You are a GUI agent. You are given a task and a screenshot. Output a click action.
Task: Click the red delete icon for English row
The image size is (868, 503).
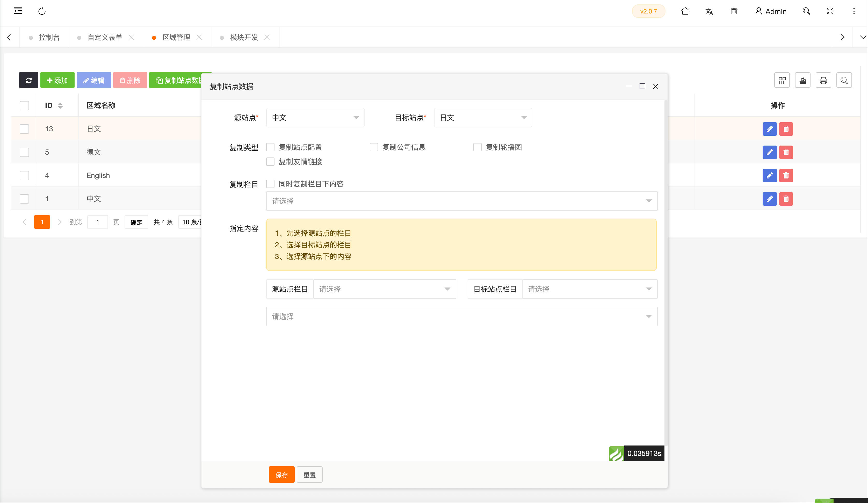[786, 176]
